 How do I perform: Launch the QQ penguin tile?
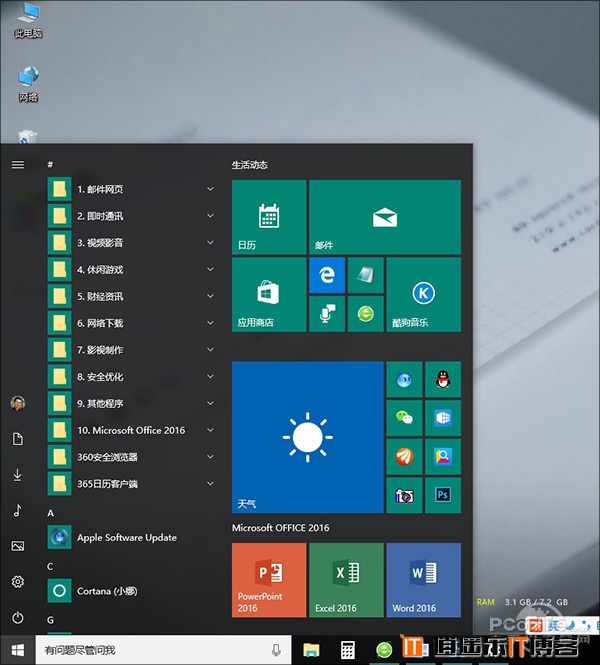[443, 380]
